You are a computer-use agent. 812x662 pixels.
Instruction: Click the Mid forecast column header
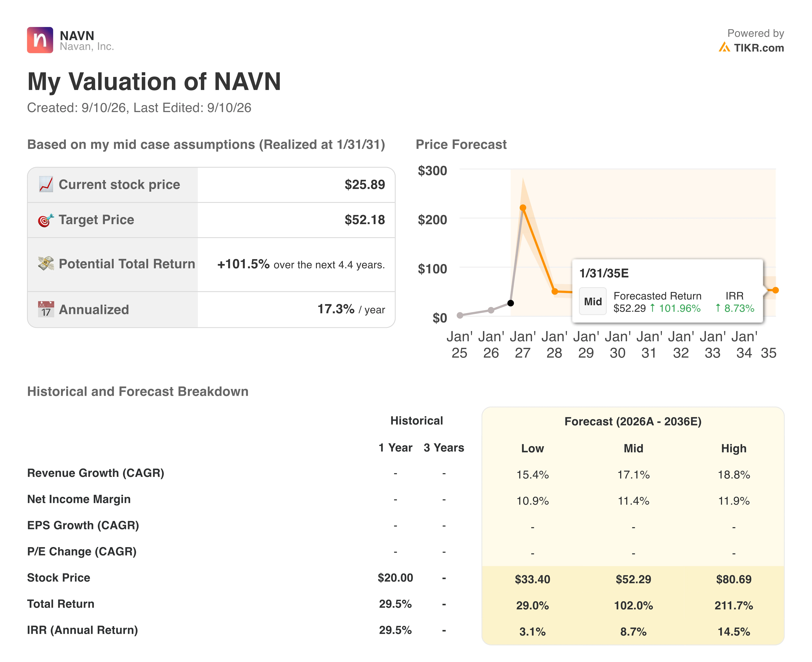(633, 448)
